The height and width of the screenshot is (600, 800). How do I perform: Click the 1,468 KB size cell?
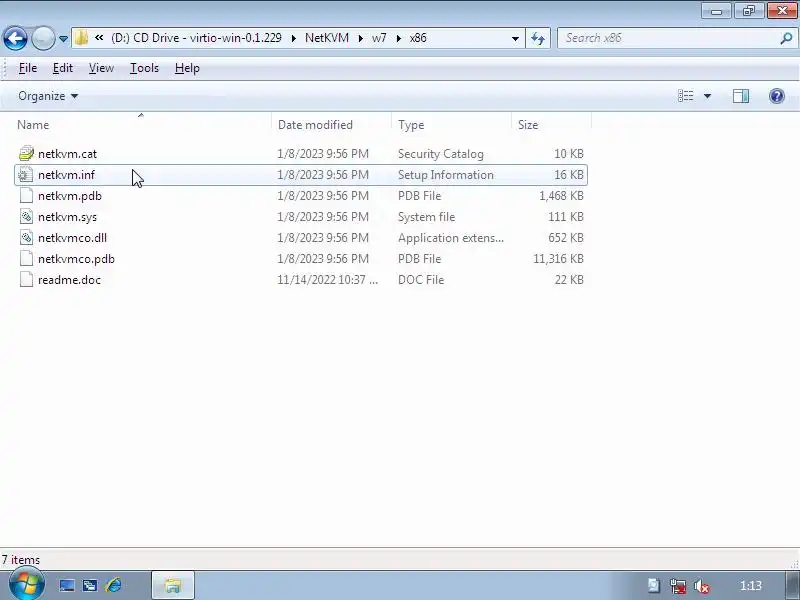pyautogui.click(x=561, y=196)
